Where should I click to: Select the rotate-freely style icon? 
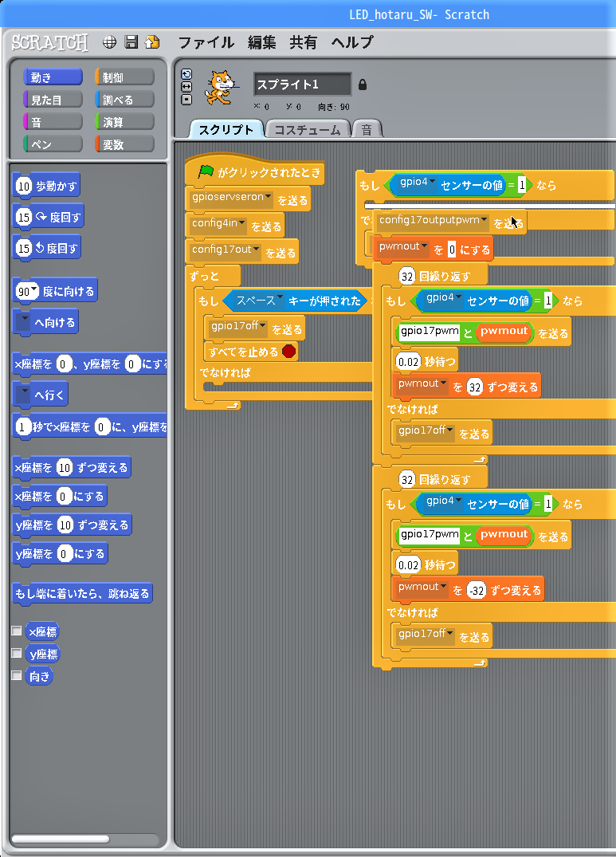point(186,75)
